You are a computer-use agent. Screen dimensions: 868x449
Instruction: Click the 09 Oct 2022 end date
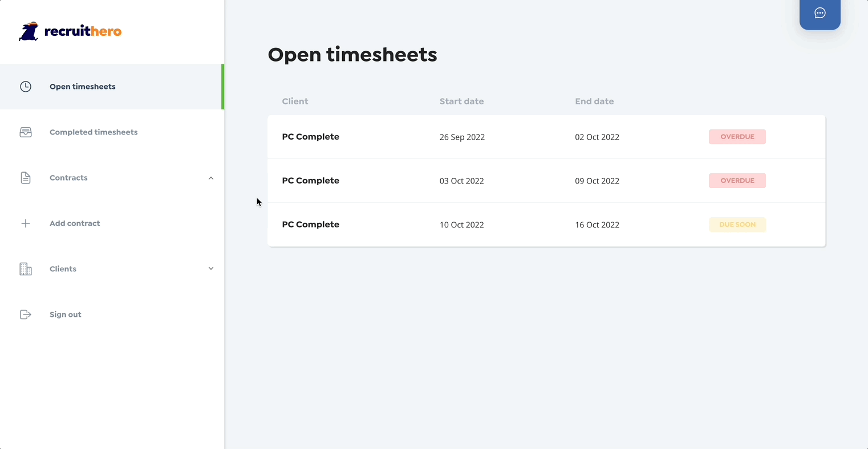pyautogui.click(x=597, y=181)
